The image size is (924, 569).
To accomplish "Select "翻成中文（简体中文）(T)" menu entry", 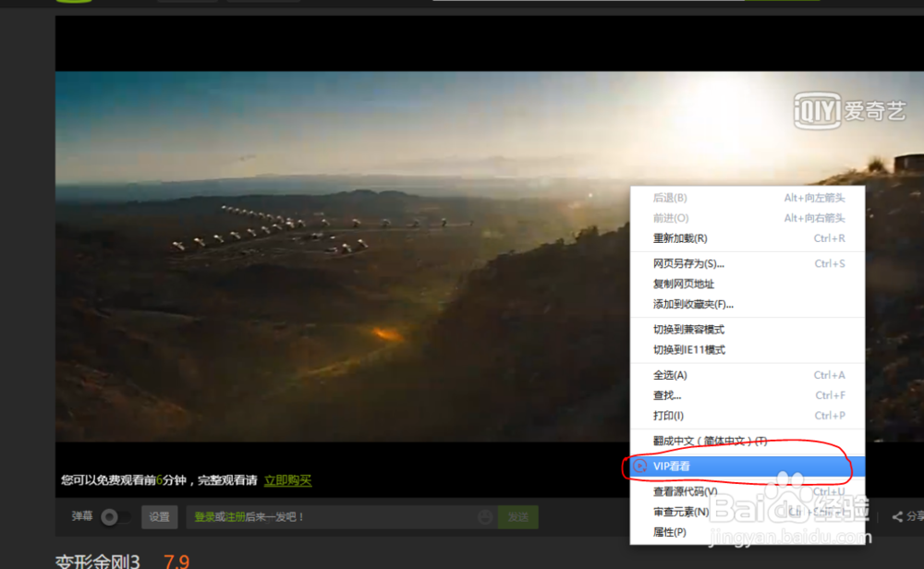I will [748, 441].
